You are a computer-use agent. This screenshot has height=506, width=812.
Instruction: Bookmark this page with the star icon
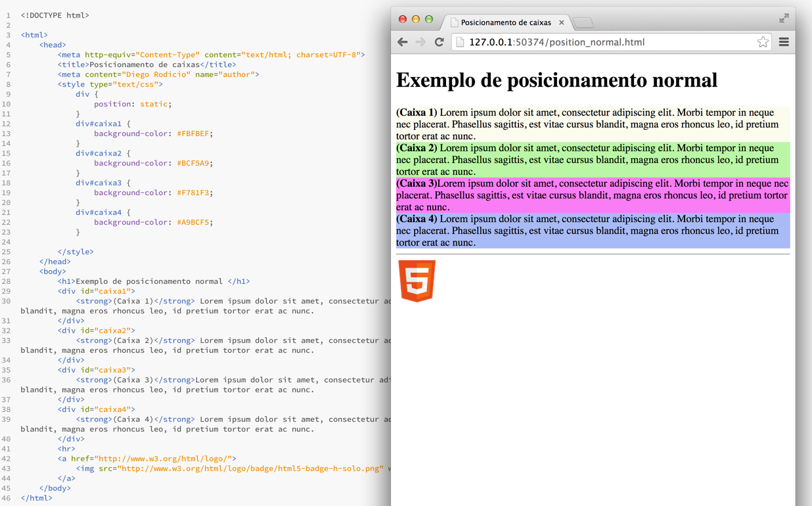762,42
